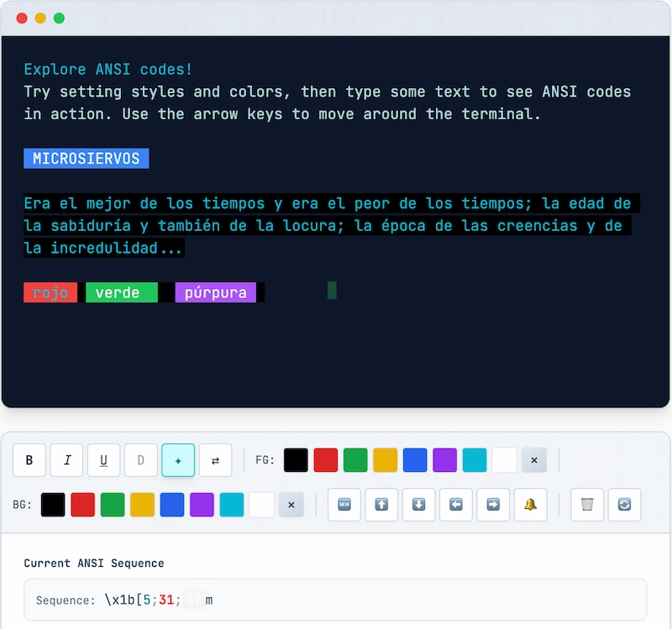Click the red 31 code in sequence
The image size is (672, 629).
[x=166, y=600]
